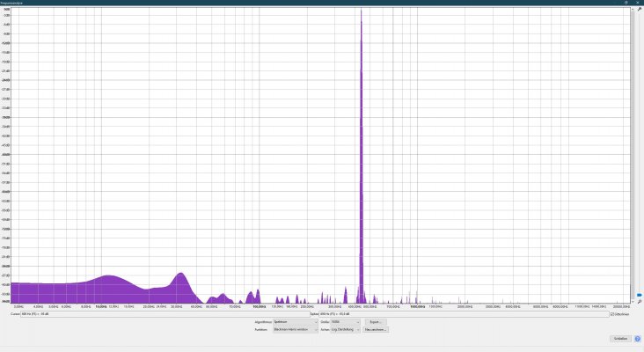The image size is (644, 352).
Task: Click the Schließen button
Action: pos(620,339)
